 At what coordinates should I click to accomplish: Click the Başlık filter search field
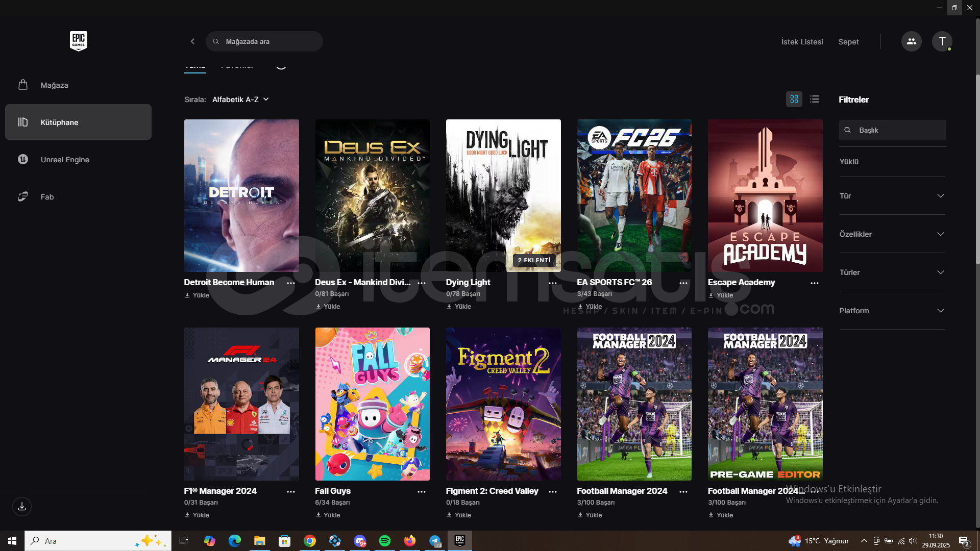pyautogui.click(x=892, y=130)
